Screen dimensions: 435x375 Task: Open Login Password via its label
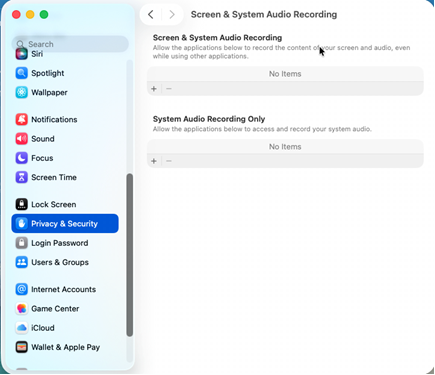[x=60, y=243]
